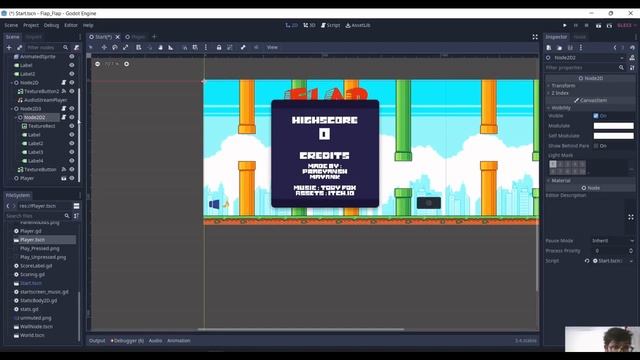
Task: Hide the Player node
Action: tap(72, 178)
